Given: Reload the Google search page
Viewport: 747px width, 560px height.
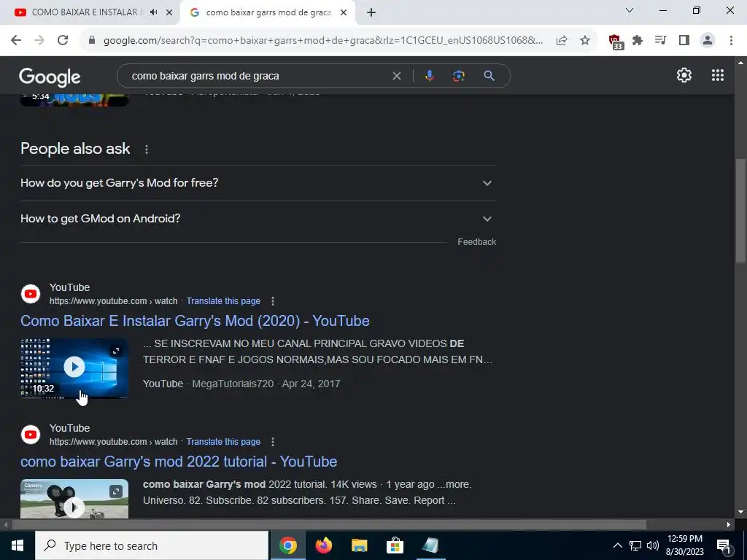Looking at the screenshot, I should (x=63, y=40).
